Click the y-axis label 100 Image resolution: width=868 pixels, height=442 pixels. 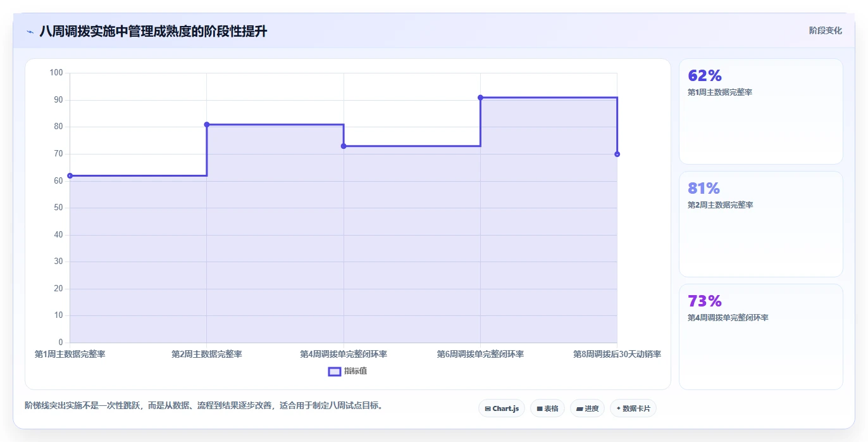click(x=56, y=73)
